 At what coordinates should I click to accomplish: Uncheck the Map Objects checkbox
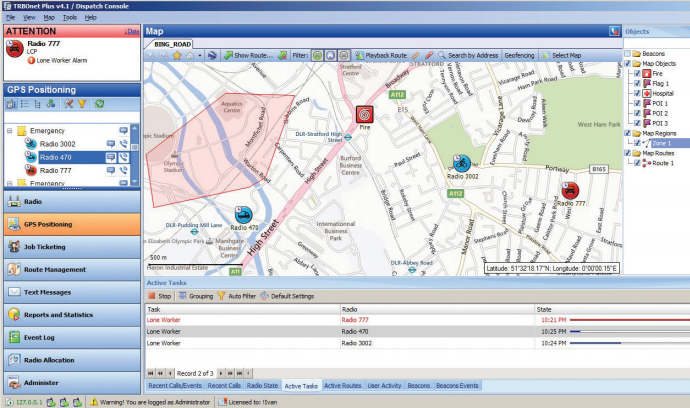tap(628, 63)
